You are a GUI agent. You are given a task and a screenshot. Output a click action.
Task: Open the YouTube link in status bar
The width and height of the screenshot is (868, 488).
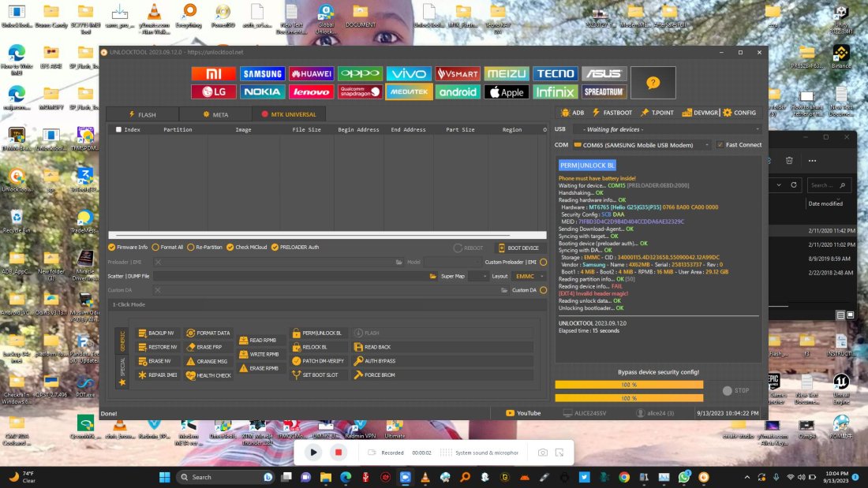coord(523,413)
